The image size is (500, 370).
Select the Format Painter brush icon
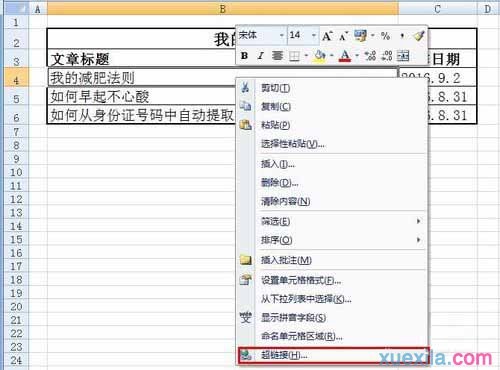click(x=418, y=36)
